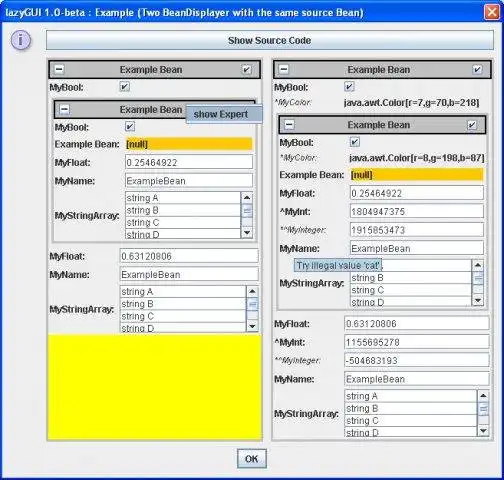504x480 pixels.
Task: Uncheck MyBool in the right nested bean
Action: [x=354, y=142]
